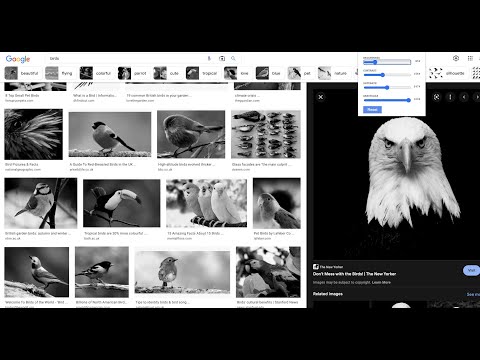Open the robin bird song thumbnail

pos(182,272)
